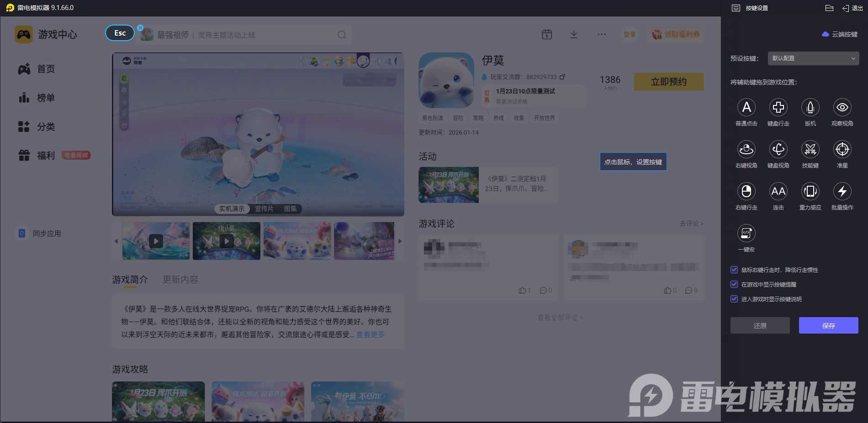The width and height of the screenshot is (868, 423).
Task: Select the 连击 AA icon
Action: (778, 191)
